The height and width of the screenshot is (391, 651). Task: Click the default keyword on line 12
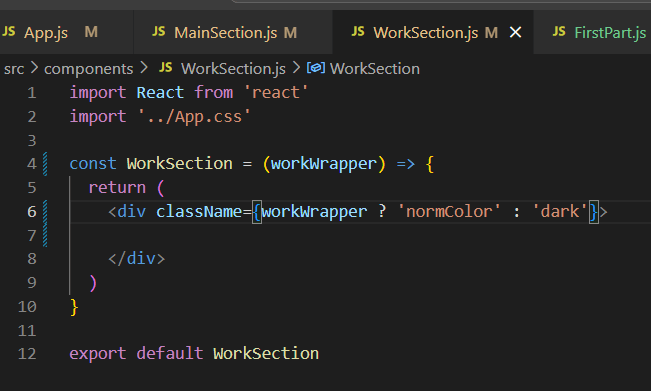(170, 354)
